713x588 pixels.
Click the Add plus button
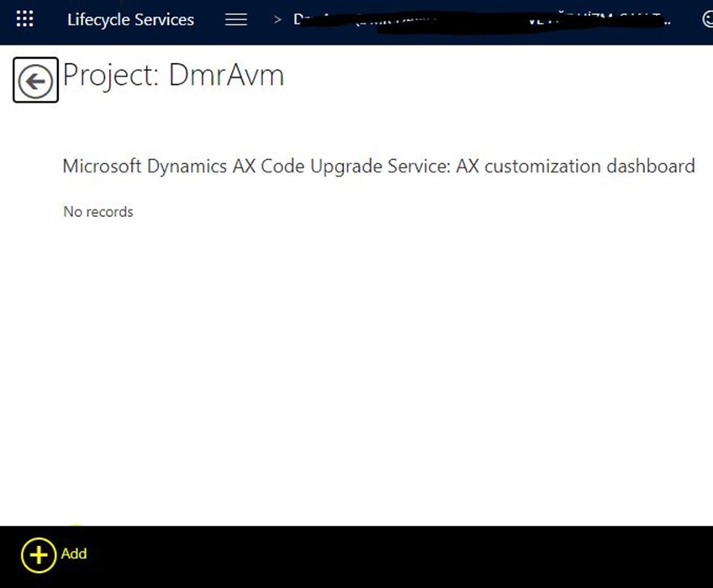tap(39, 555)
